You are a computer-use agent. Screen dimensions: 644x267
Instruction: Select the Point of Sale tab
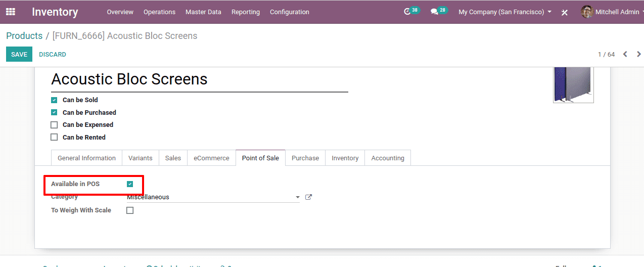click(x=260, y=158)
